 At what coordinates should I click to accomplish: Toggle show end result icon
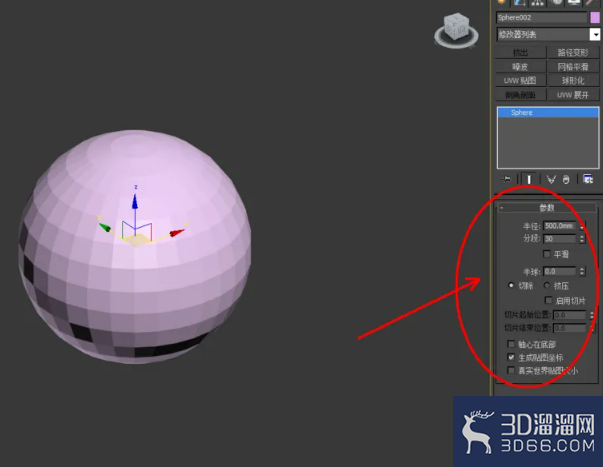click(529, 179)
